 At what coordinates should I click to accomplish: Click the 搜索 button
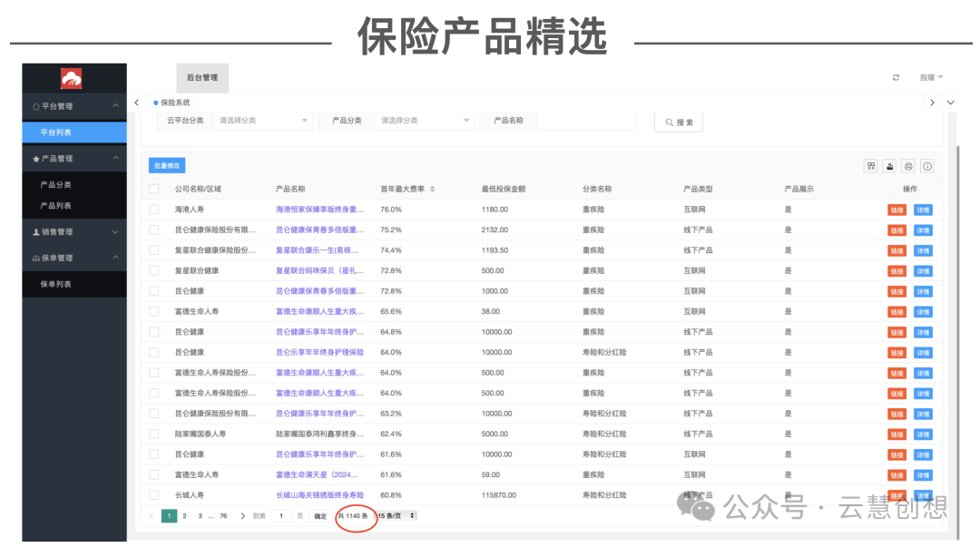678,121
